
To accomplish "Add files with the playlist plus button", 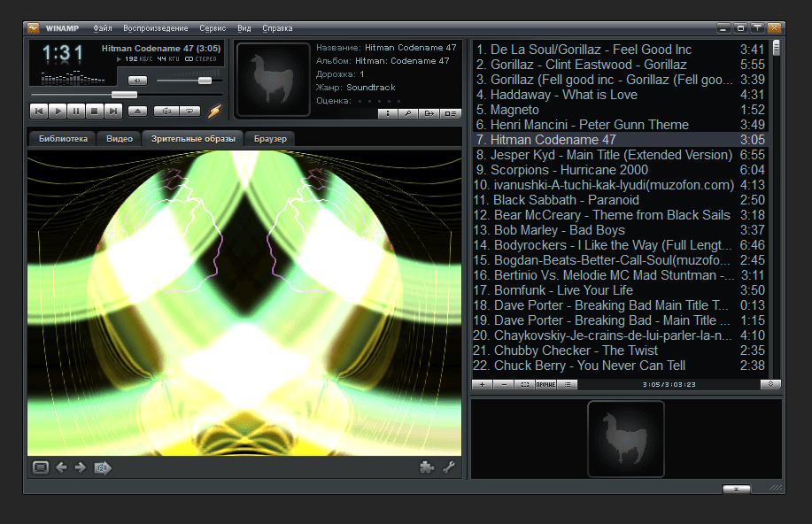I will click(482, 384).
